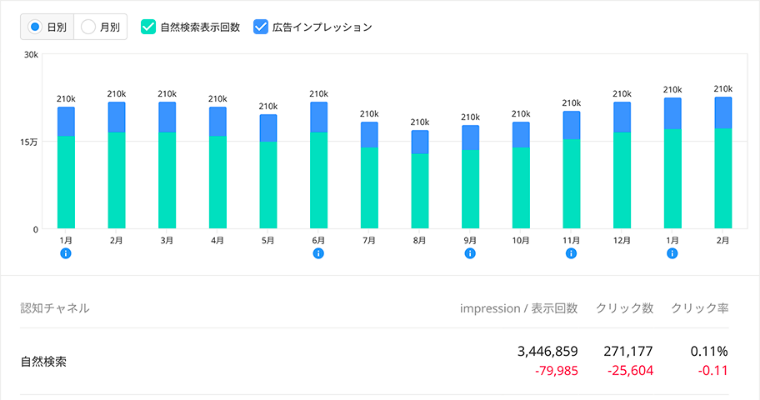Screen dimensions: 760x400
Task: Select the 自然検索 table row label
Action: pyautogui.click(x=44, y=362)
